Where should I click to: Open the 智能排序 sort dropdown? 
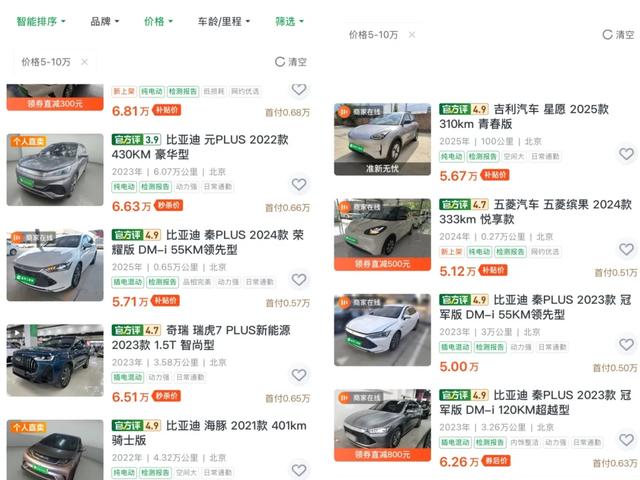click(41, 21)
